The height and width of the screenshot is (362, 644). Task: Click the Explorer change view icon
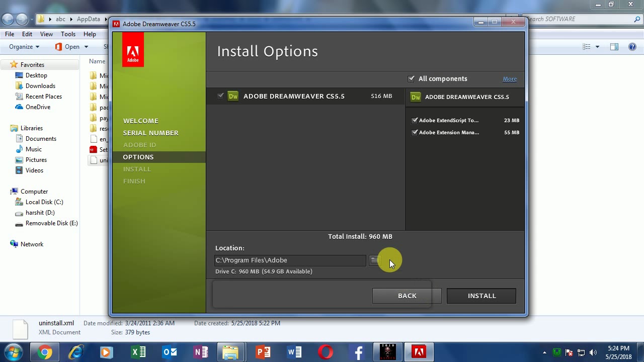coord(586,47)
